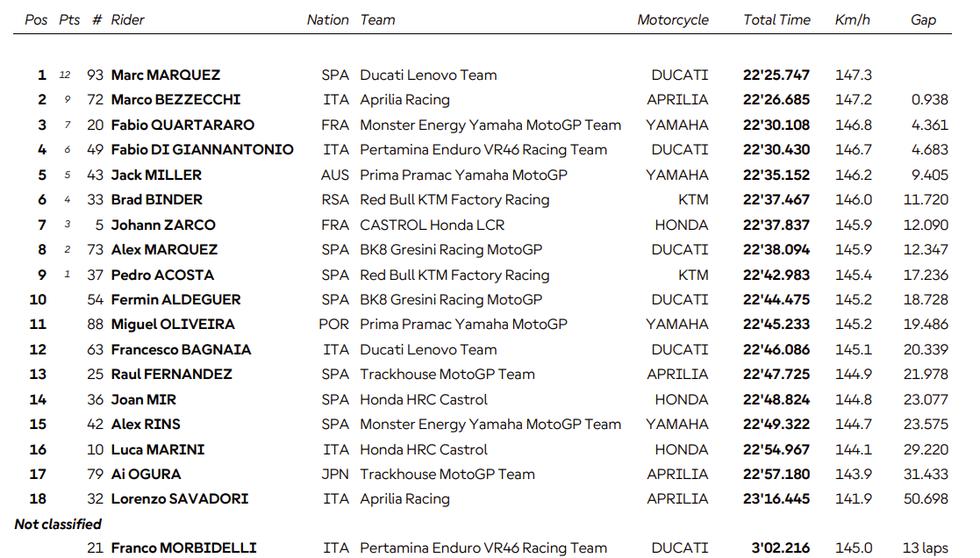The image size is (980, 558).
Task: Select Pedro ACOSTA's total time 22'42.983
Action: pyautogui.click(x=776, y=275)
